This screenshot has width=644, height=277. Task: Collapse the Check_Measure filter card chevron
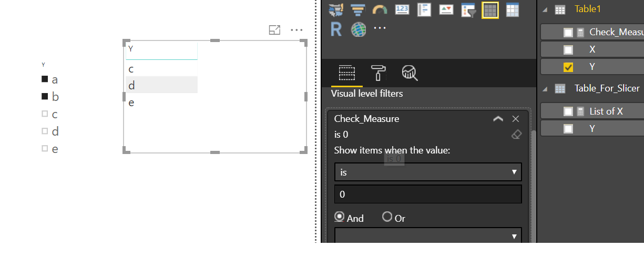tap(498, 119)
